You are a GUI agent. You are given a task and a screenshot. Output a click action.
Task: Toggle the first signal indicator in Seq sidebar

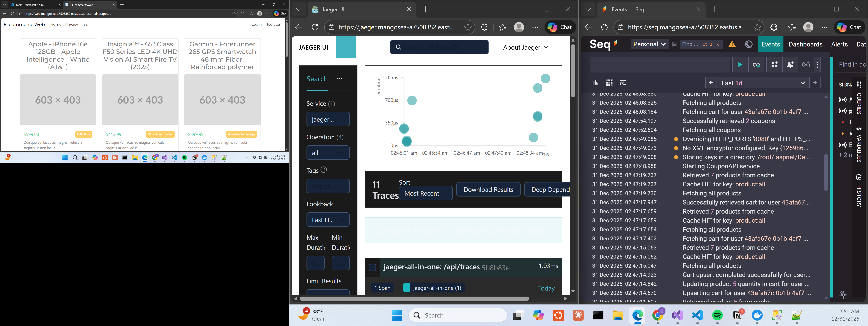click(x=842, y=100)
